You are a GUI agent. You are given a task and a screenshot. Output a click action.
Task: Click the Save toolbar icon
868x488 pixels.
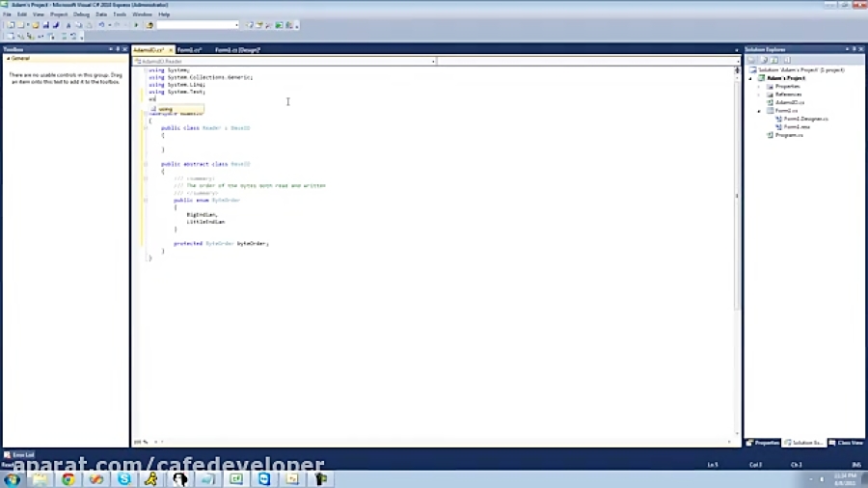point(46,25)
